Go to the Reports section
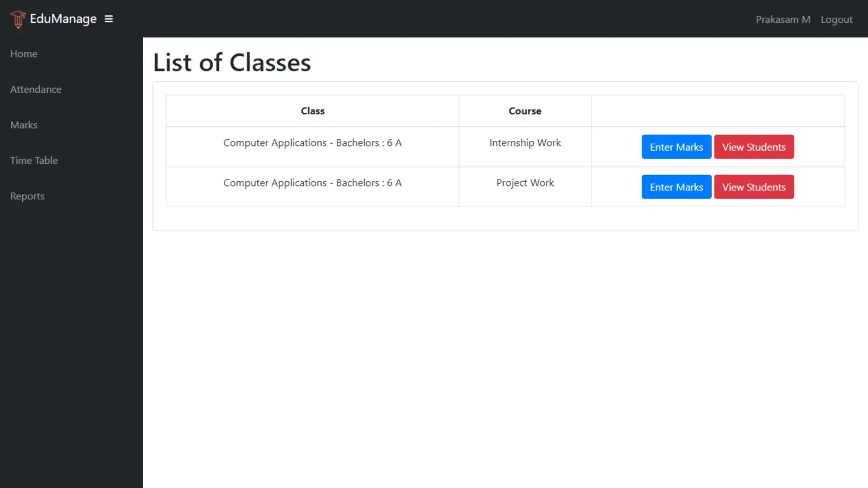This screenshot has height=488, width=868. [27, 196]
